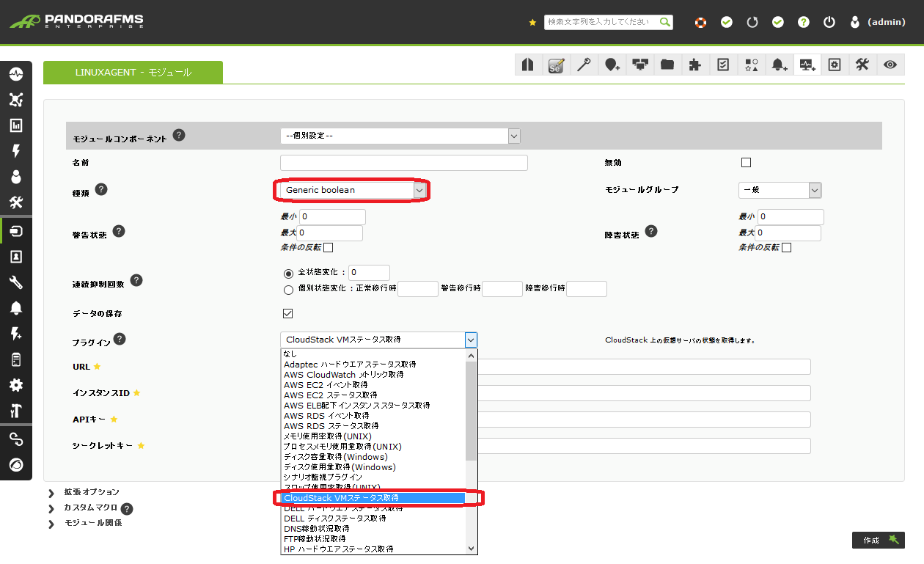Choose メモリ使用率取得(UNIX) option
924x564 pixels.
pos(373,436)
